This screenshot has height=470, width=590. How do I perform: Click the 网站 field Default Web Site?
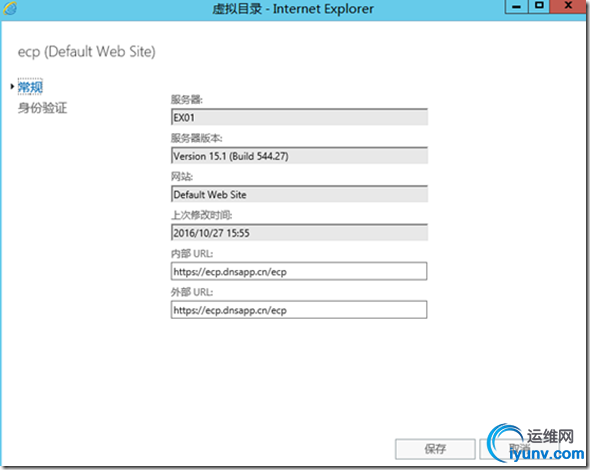pyautogui.click(x=299, y=194)
